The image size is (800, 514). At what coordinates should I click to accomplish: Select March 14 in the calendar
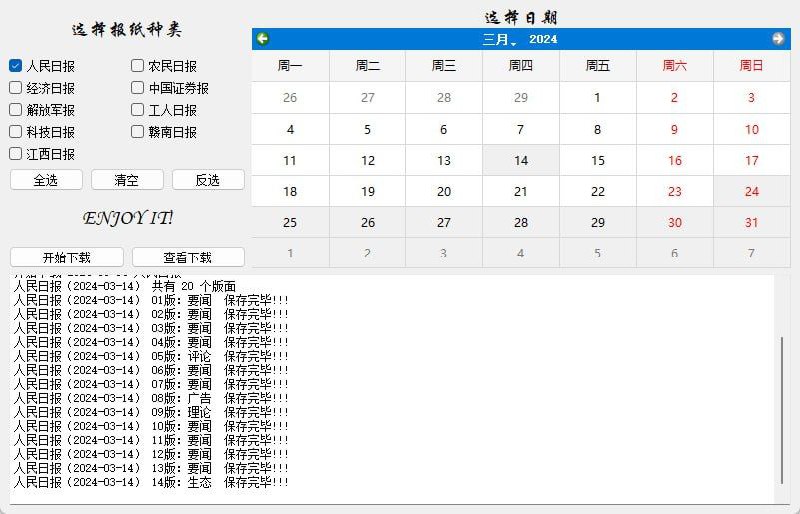[x=521, y=160]
